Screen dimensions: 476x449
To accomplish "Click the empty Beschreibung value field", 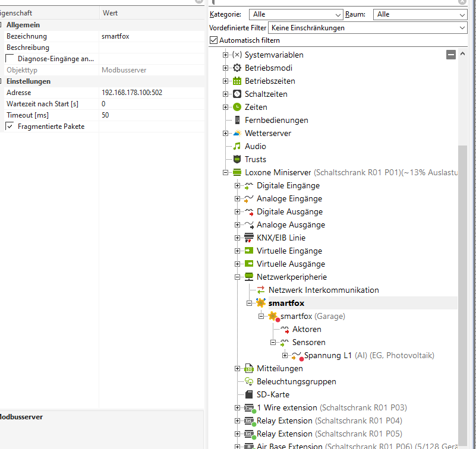I will 152,48.
